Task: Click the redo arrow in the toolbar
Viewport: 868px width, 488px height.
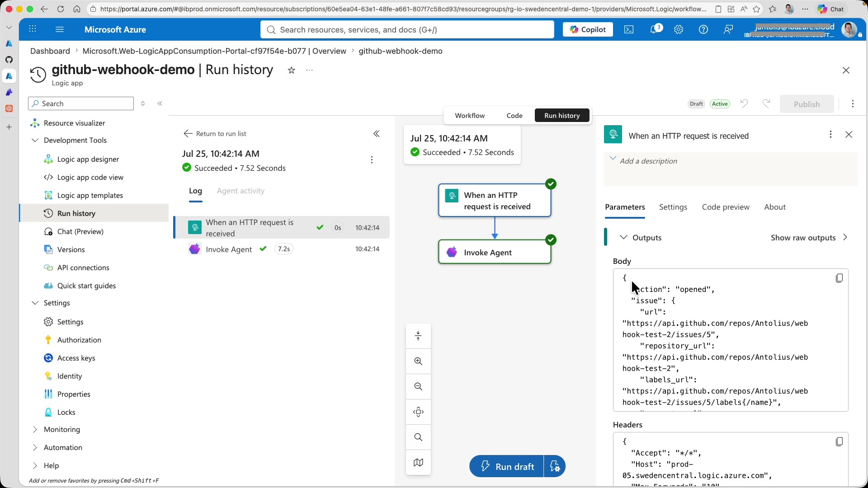Action: (x=766, y=103)
